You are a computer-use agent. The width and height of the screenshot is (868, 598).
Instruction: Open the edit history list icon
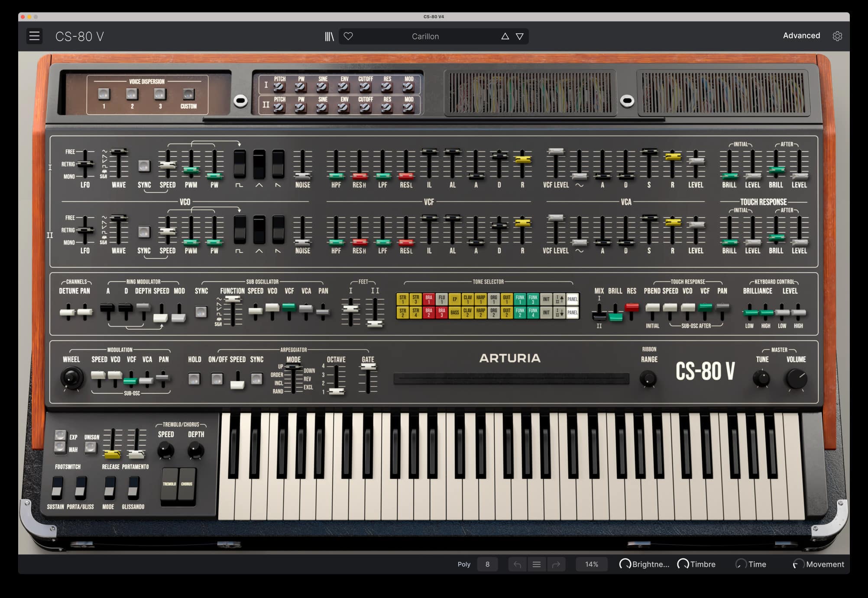click(537, 564)
